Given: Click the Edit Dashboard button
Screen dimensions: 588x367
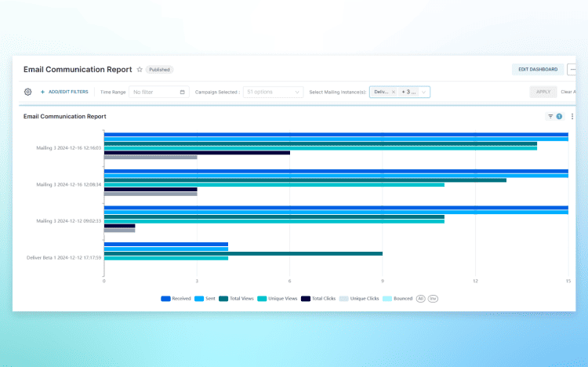Looking at the screenshot, I should 538,70.
